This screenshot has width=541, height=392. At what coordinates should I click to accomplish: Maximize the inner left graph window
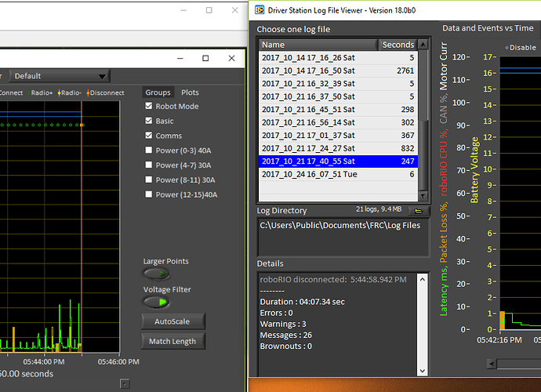[x=205, y=58]
